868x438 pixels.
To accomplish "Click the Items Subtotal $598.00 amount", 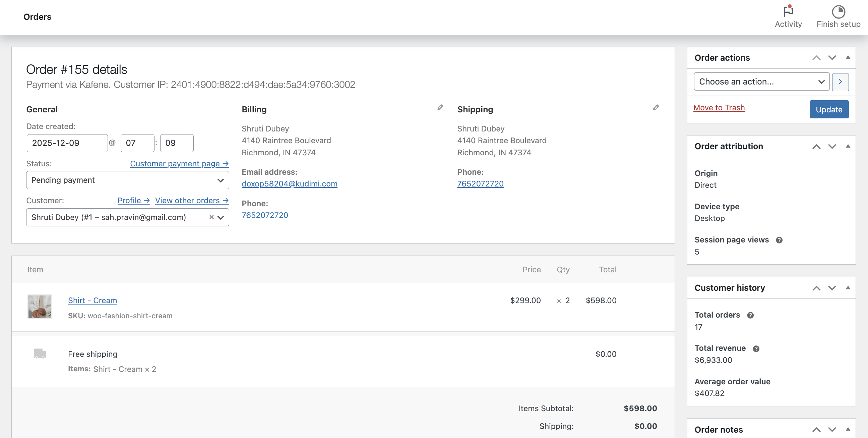I will click(x=640, y=409).
